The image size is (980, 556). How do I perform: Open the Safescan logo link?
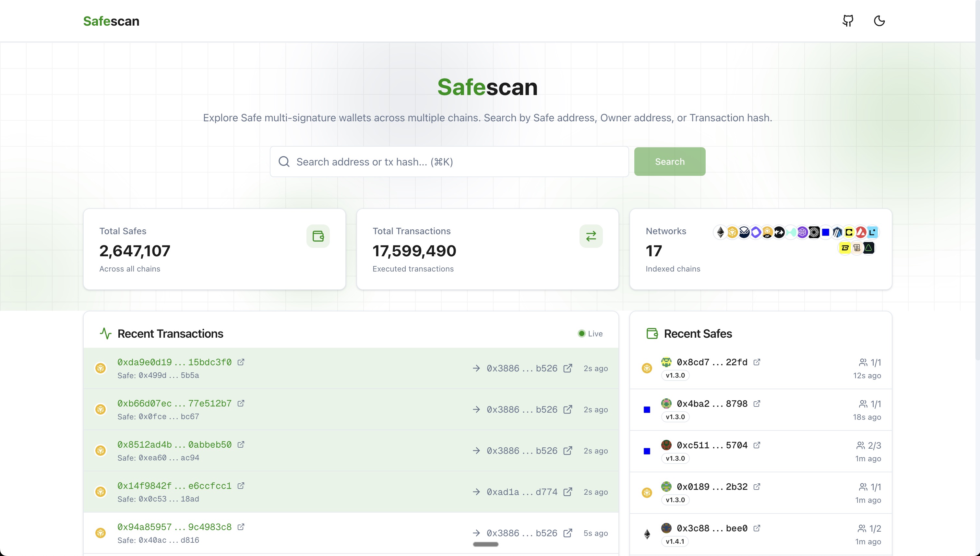[111, 21]
